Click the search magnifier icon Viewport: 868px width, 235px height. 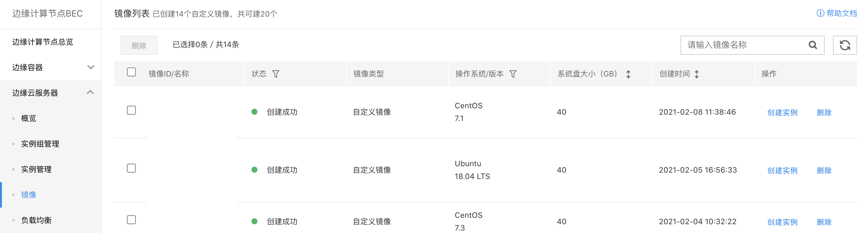pos(813,45)
